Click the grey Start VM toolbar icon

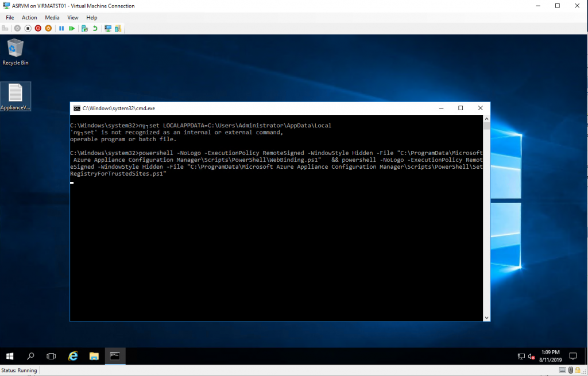coord(17,29)
